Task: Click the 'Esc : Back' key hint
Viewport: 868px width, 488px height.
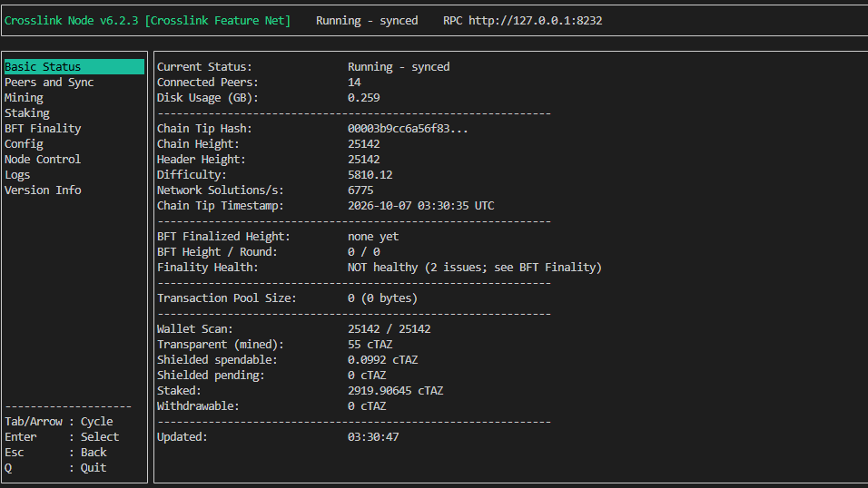Action: pos(55,452)
